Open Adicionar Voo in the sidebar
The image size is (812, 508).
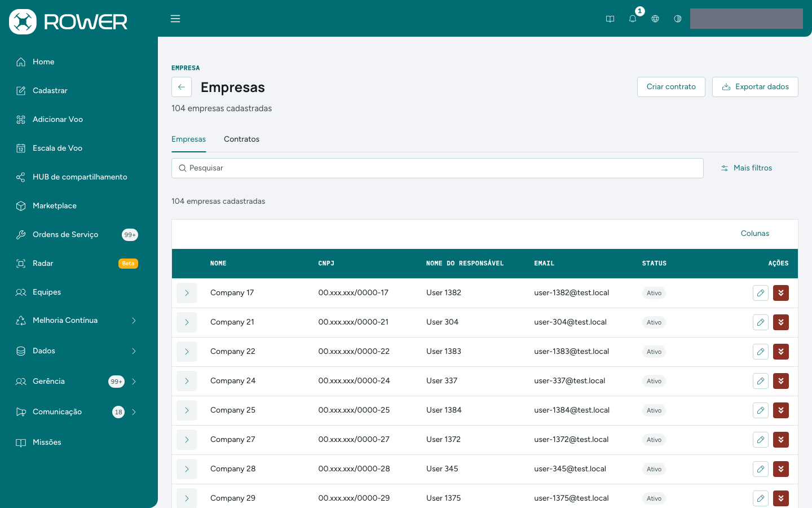click(x=58, y=120)
